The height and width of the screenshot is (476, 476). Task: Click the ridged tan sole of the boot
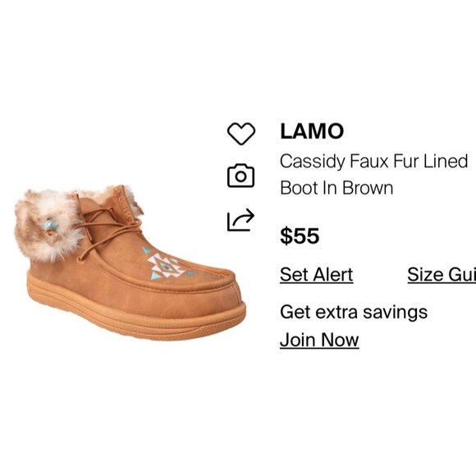coord(136,316)
